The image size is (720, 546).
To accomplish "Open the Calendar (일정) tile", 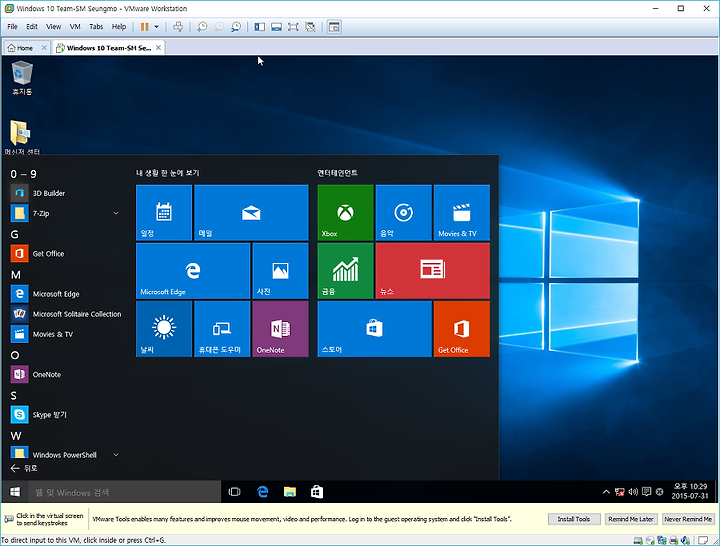I will click(x=164, y=213).
